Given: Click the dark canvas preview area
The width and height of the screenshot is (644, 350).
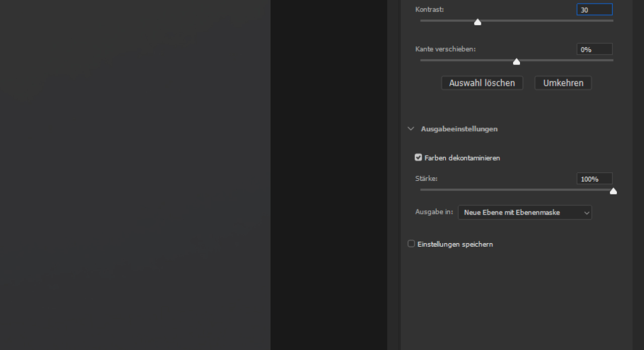Looking at the screenshot, I should click(x=135, y=175).
